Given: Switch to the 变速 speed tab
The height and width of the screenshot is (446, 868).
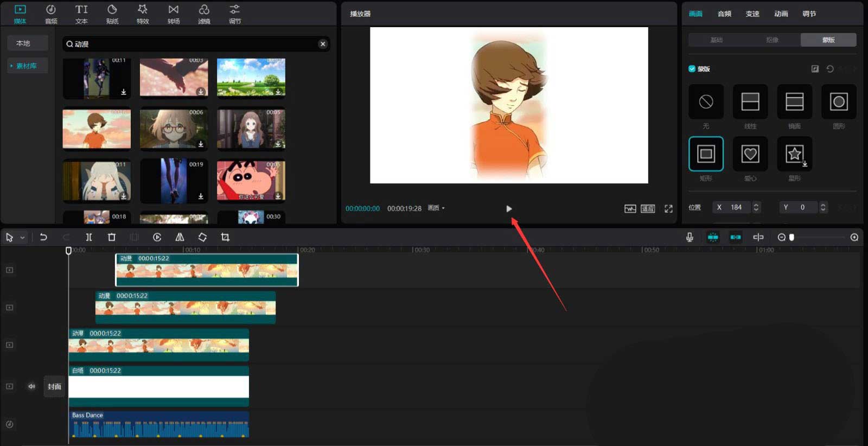Looking at the screenshot, I should (752, 14).
